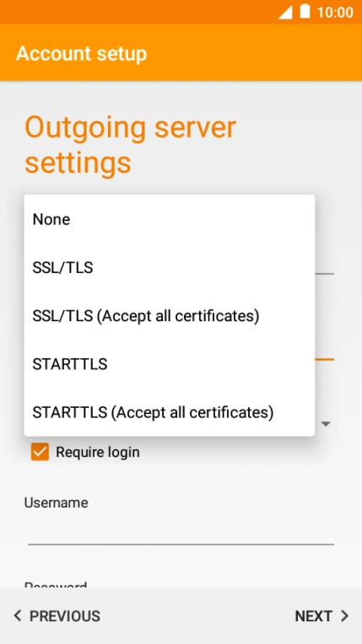Click the Username label
362x644 pixels.
[x=56, y=502]
